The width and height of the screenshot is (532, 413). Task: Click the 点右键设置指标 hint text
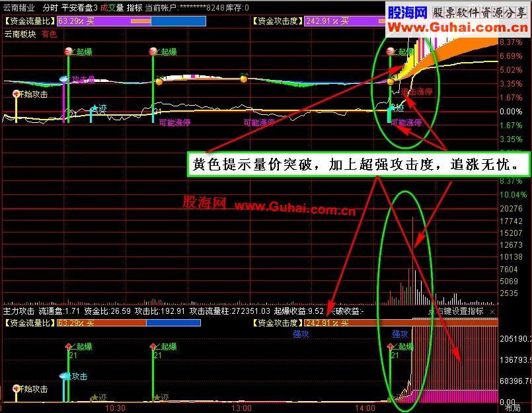tap(455, 311)
